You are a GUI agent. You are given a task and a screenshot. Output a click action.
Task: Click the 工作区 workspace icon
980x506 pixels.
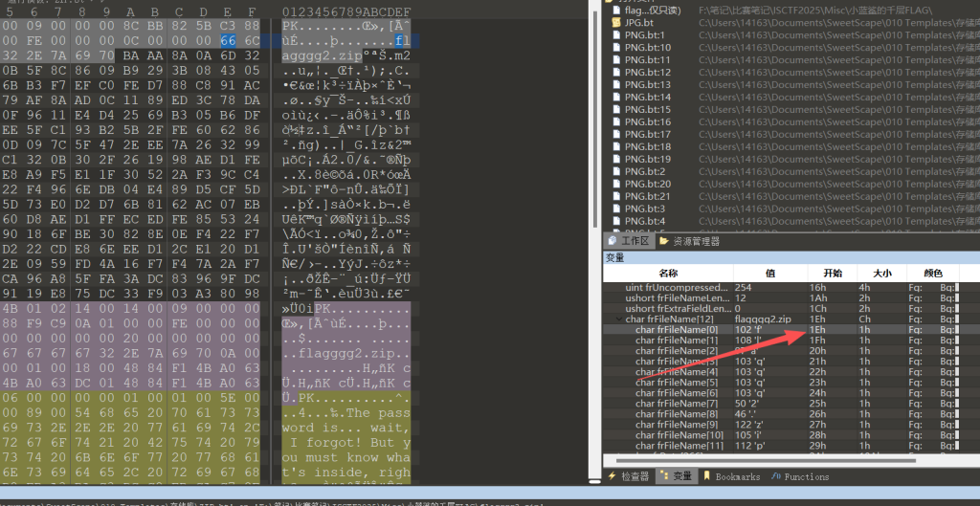[613, 242]
